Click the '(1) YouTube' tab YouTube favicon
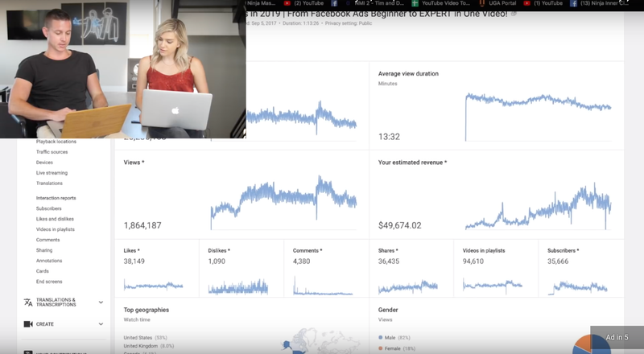The width and height of the screenshot is (644, 354). click(526, 3)
